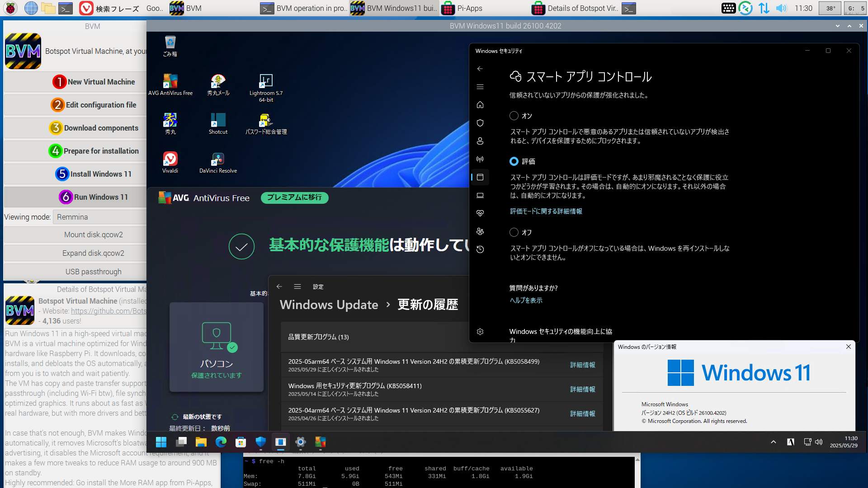Image resolution: width=868 pixels, height=488 pixels.
Task: Click プレミアムに移行 upgrade button in AVG
Action: pos(294,197)
